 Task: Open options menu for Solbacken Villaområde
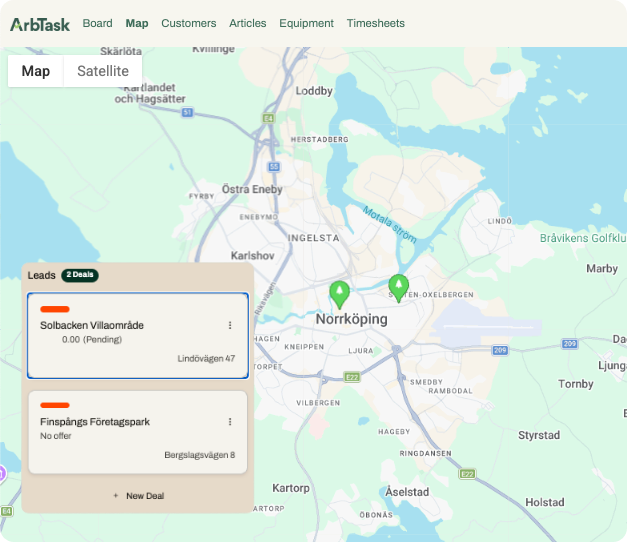coord(230,325)
